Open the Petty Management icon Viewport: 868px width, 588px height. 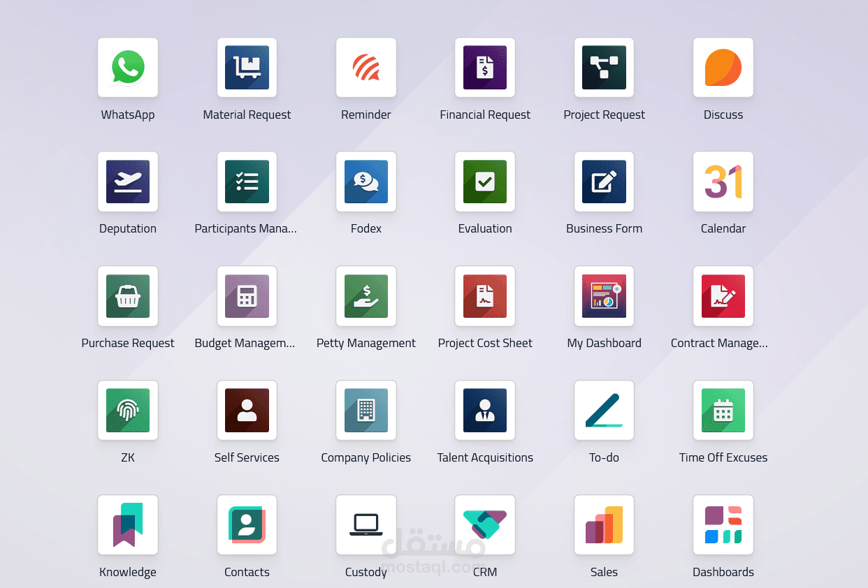(366, 296)
